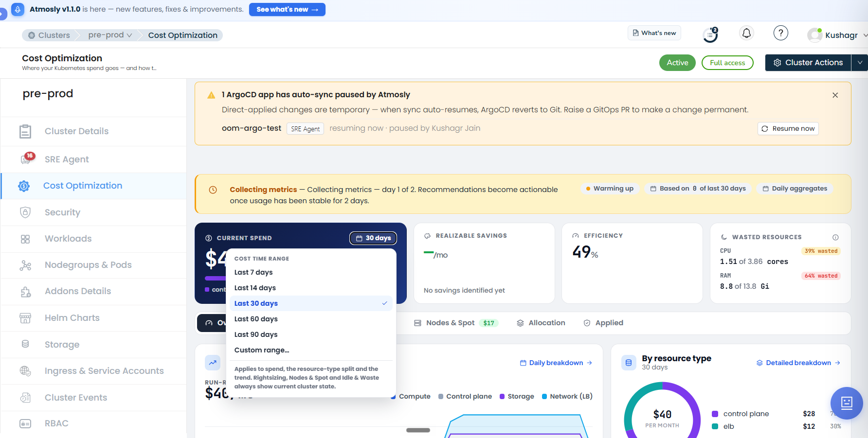Image resolution: width=868 pixels, height=438 pixels.
Task: Click Resume now button
Action: [788, 128]
